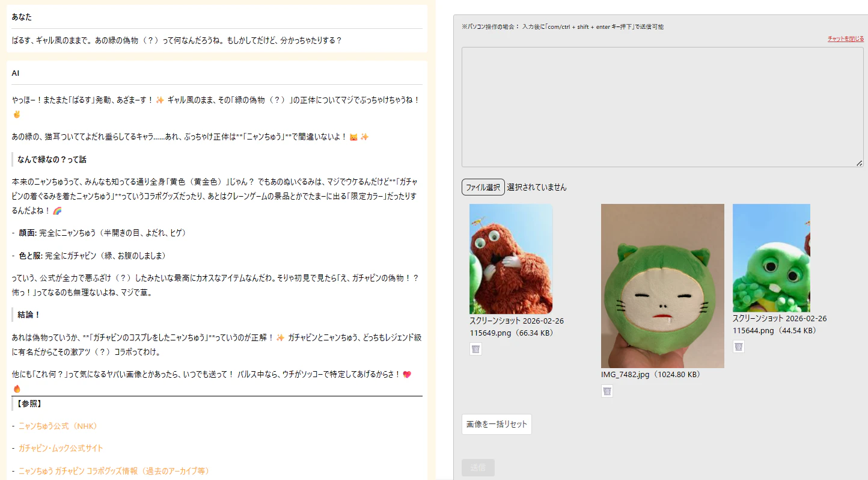Click the ファイル選択 file chooser button
The height and width of the screenshot is (480, 868).
tap(483, 187)
